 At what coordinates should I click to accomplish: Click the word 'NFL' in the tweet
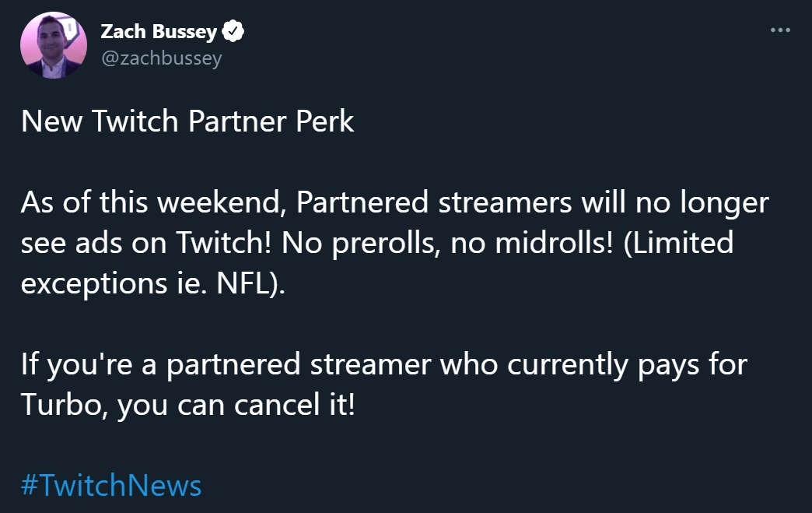pos(242,283)
